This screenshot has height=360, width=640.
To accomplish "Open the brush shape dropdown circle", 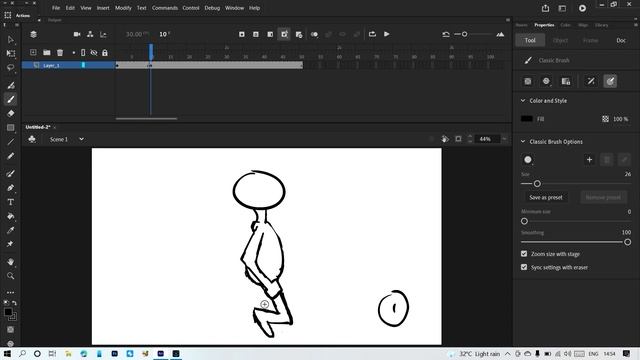I will click(528, 160).
